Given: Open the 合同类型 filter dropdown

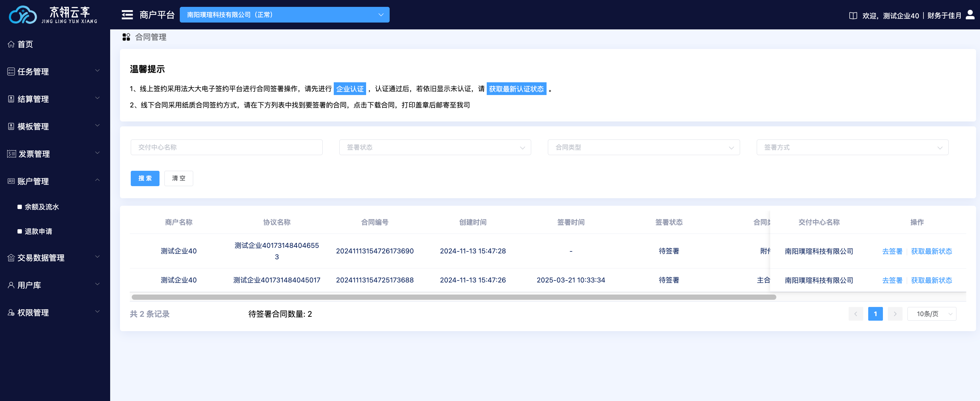Looking at the screenshot, I should pos(643,148).
